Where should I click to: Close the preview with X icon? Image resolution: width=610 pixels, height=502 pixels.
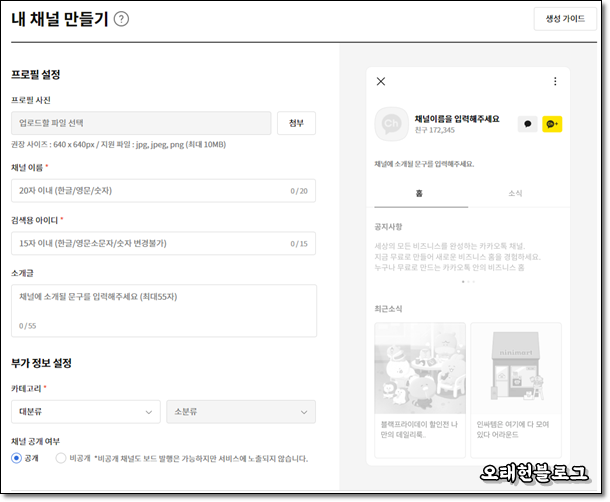coord(381,81)
